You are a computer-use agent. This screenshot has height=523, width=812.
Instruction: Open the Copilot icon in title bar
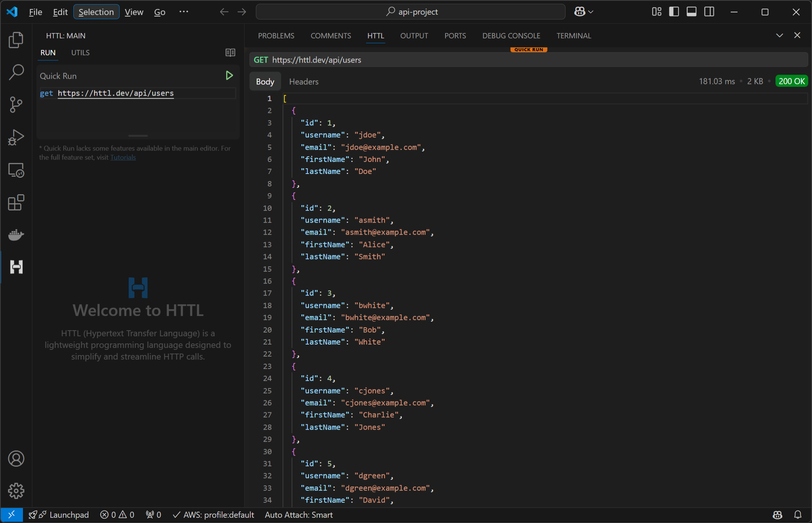579,12
